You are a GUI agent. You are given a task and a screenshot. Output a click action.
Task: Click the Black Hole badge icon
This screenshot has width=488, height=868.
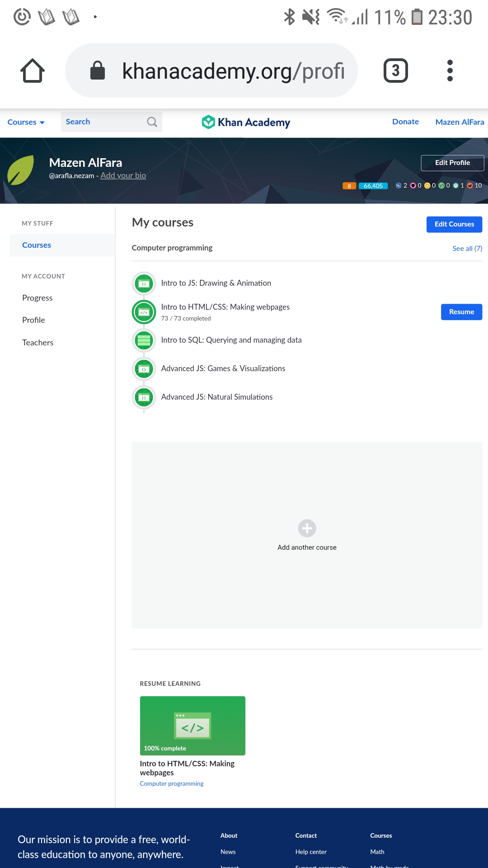(413, 185)
